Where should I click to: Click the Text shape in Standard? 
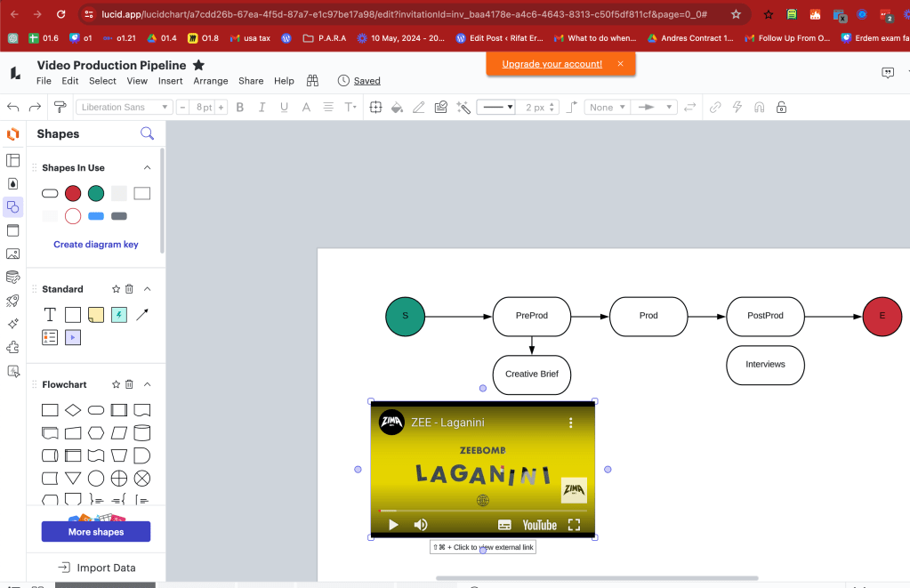tap(50, 315)
